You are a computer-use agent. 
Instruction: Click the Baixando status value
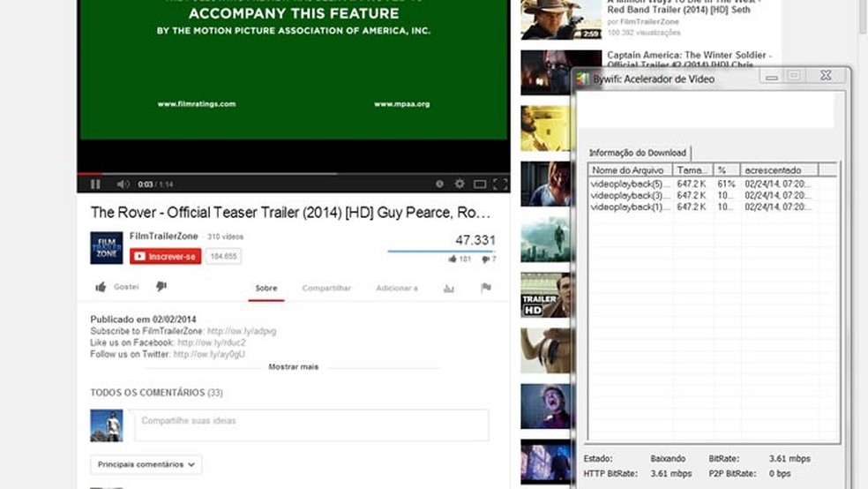tap(668, 458)
